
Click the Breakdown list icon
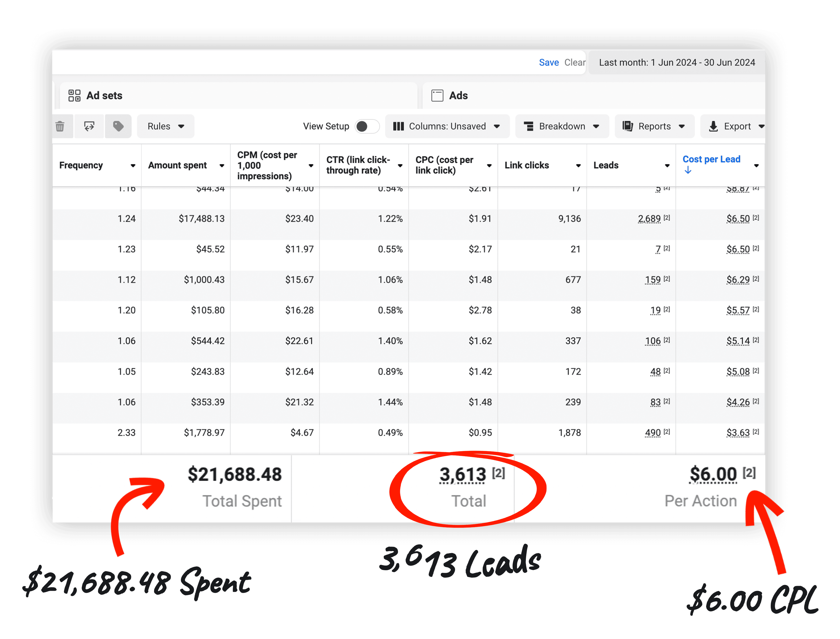(528, 126)
